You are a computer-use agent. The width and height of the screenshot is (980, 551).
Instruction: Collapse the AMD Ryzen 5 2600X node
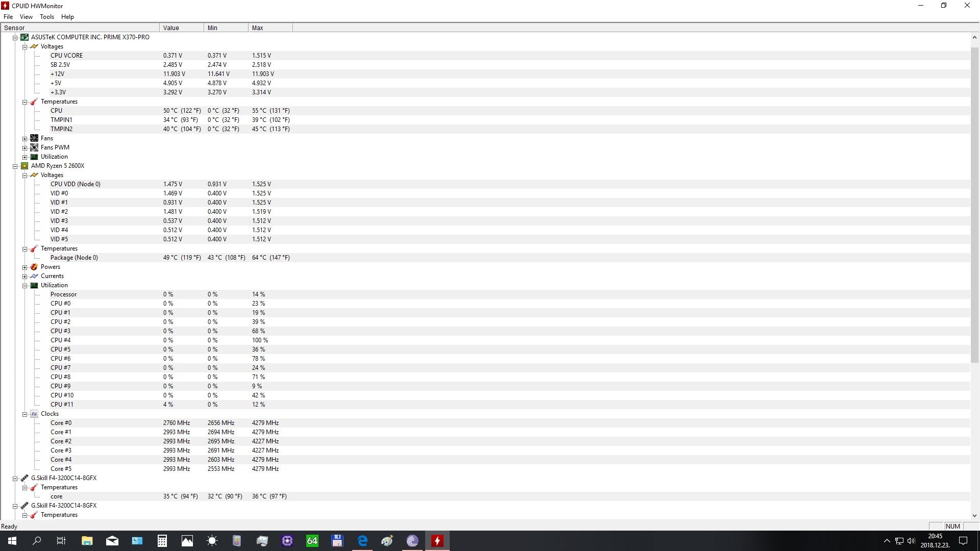(15, 166)
